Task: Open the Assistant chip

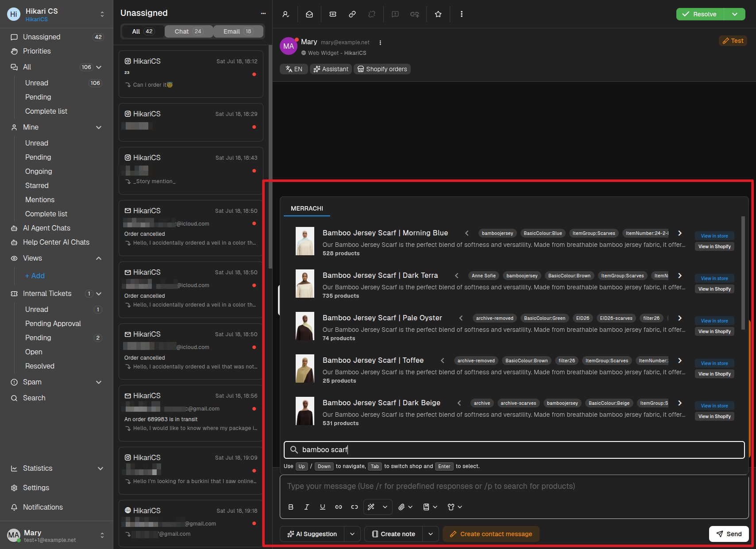Action: tap(331, 69)
